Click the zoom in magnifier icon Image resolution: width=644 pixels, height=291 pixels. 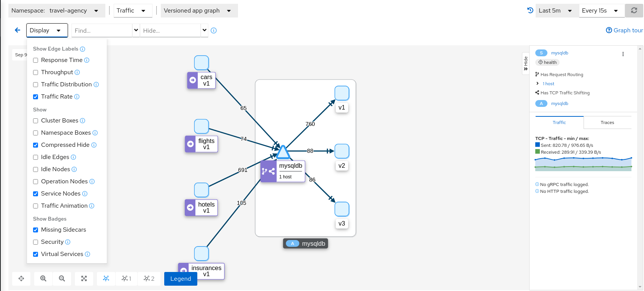pyautogui.click(x=43, y=278)
